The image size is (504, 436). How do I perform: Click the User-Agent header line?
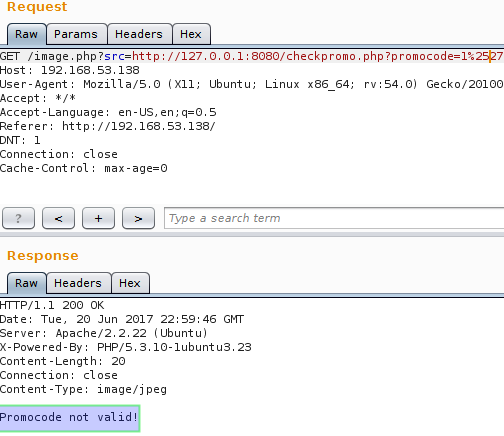[252, 84]
